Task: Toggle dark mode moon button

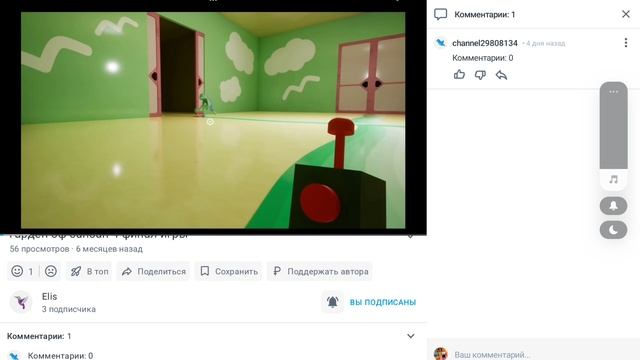Action: 613,230
